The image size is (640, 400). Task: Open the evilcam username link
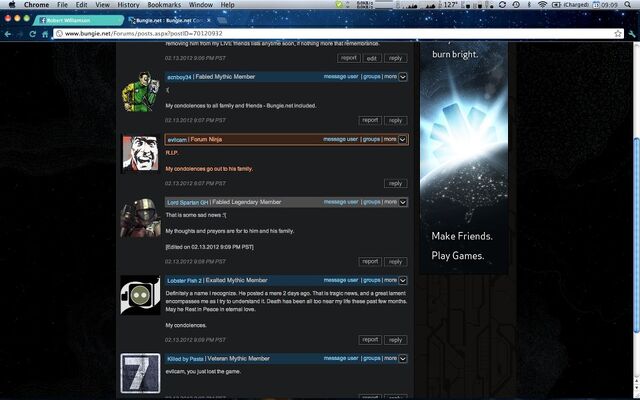click(x=177, y=140)
